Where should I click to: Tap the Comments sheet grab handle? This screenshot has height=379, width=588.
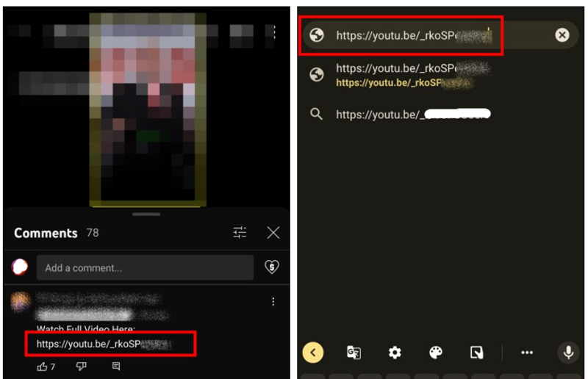tap(146, 214)
